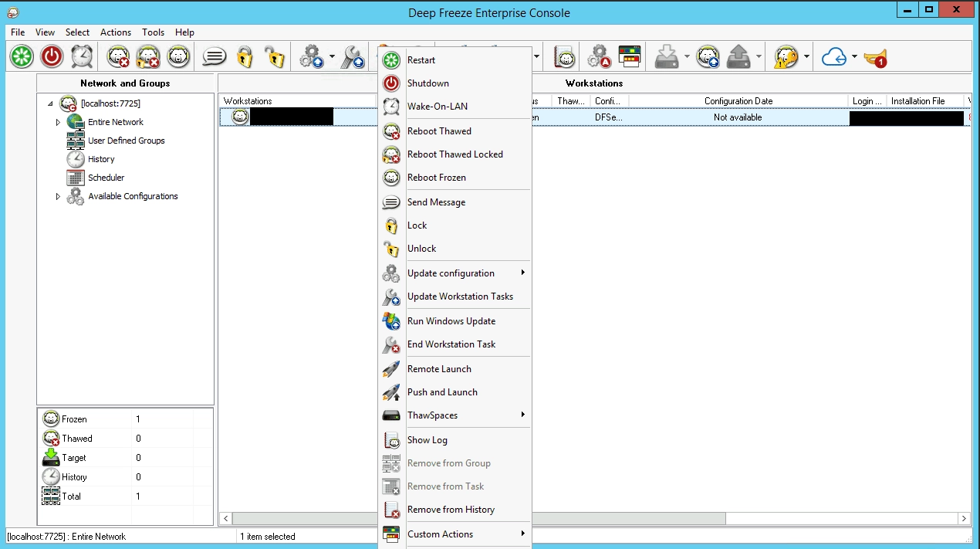Choose Send Message in the context menu
This screenshot has height=549, width=980.
(455, 202)
